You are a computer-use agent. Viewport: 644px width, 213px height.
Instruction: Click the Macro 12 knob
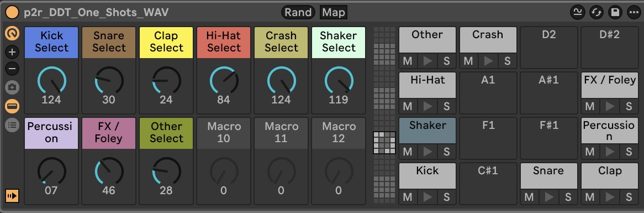point(339,171)
